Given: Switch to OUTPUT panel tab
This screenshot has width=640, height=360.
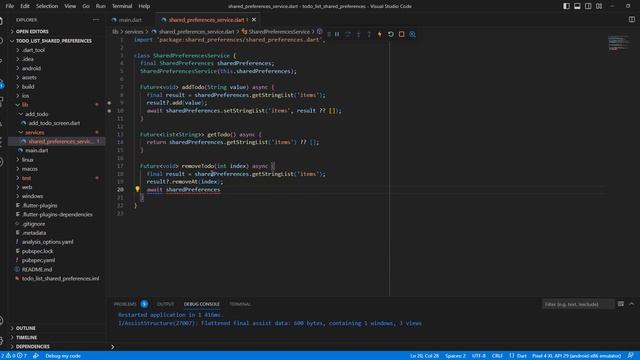Looking at the screenshot, I should [165, 304].
